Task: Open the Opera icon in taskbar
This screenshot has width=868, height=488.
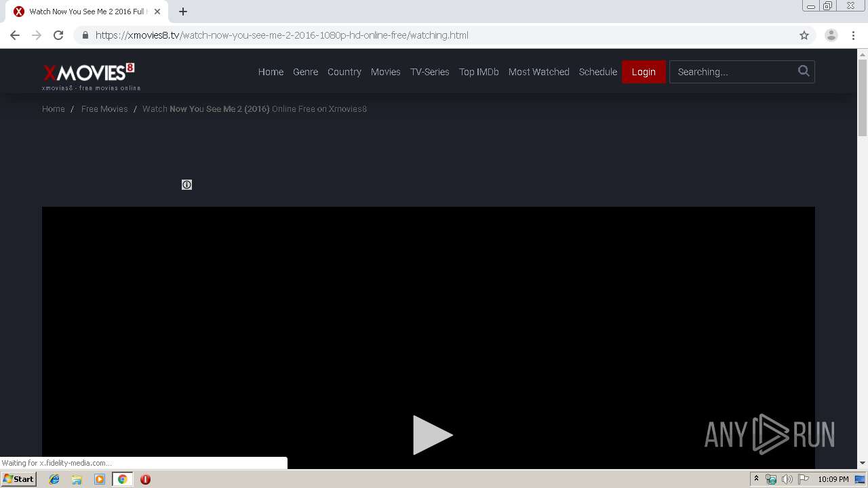Action: coord(145,479)
